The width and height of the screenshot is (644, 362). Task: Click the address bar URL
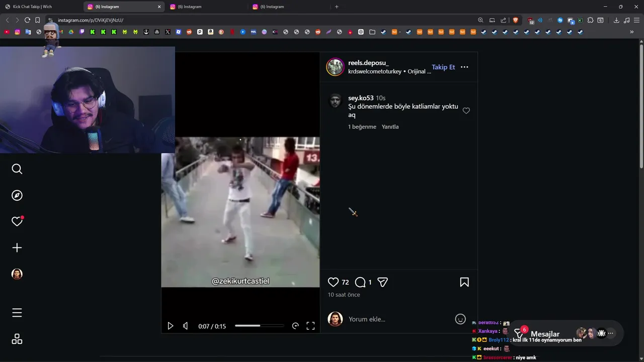(x=91, y=20)
